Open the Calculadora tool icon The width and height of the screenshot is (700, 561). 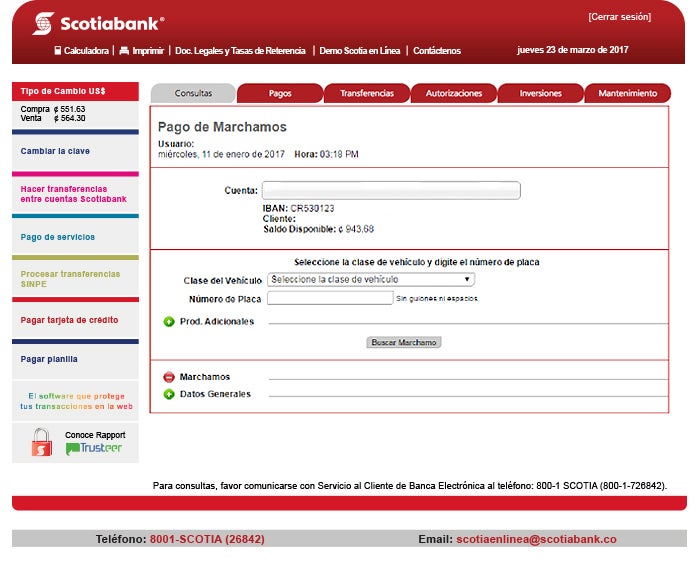point(58,50)
